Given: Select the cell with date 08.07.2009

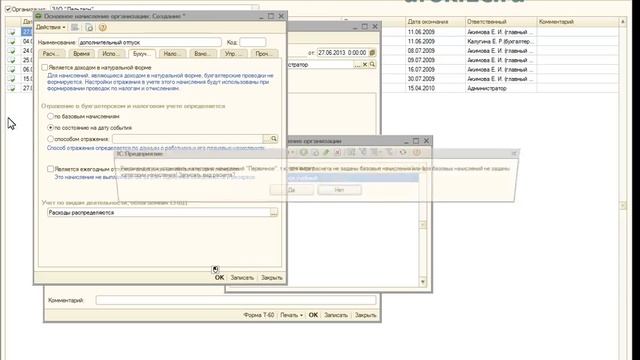Looking at the screenshot, I should point(436,51).
